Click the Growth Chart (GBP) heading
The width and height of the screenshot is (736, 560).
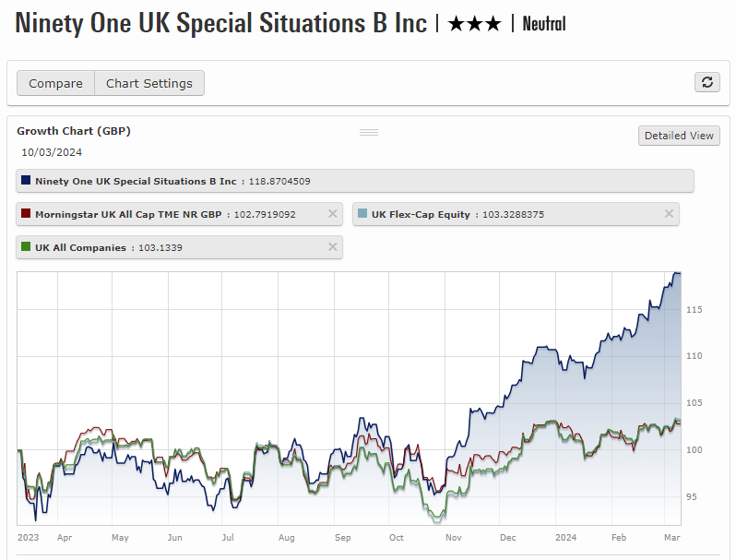[x=74, y=131]
